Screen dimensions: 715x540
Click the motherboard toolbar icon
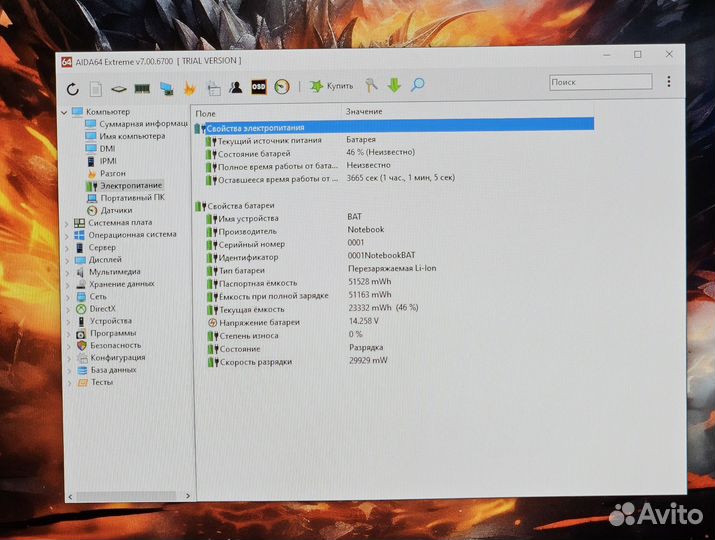119,89
